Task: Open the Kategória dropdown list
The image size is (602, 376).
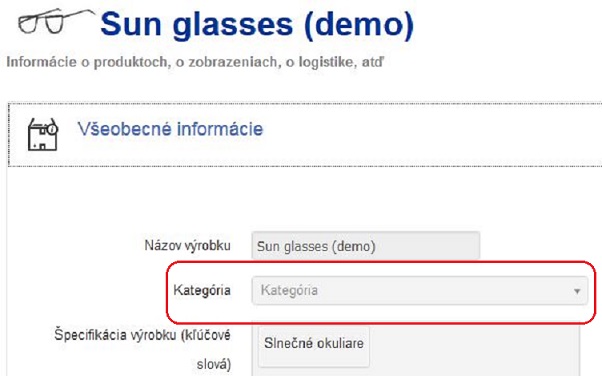Action: pyautogui.click(x=420, y=291)
